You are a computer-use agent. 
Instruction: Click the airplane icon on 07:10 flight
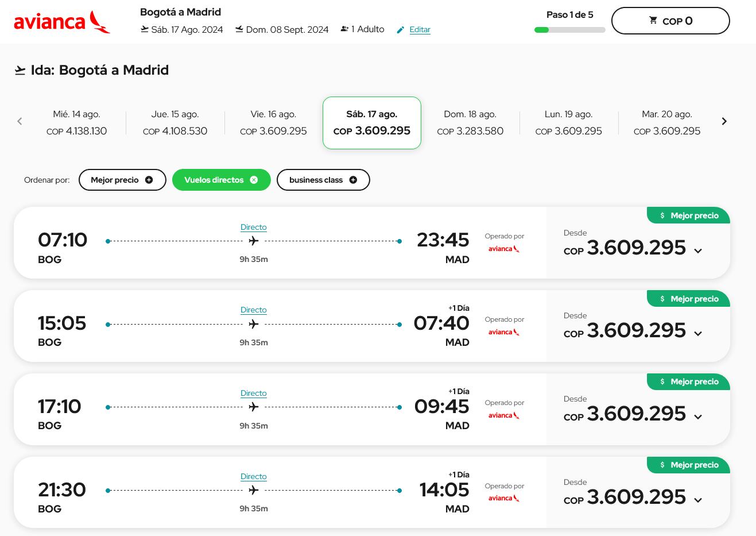pyautogui.click(x=254, y=241)
